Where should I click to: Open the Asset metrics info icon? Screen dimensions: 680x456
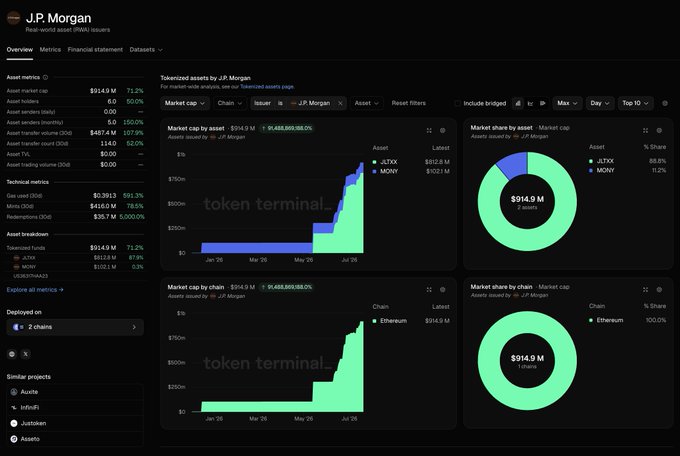point(46,77)
